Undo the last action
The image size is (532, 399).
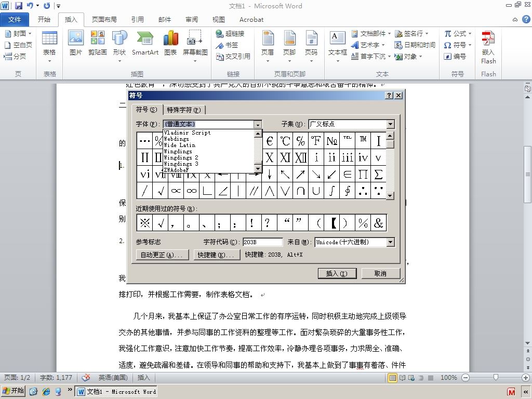[x=30, y=5]
